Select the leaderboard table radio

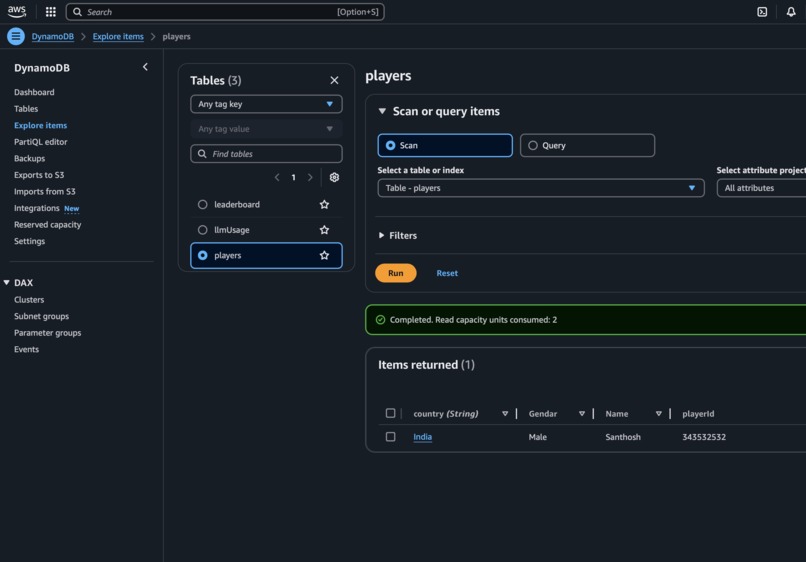click(x=203, y=205)
